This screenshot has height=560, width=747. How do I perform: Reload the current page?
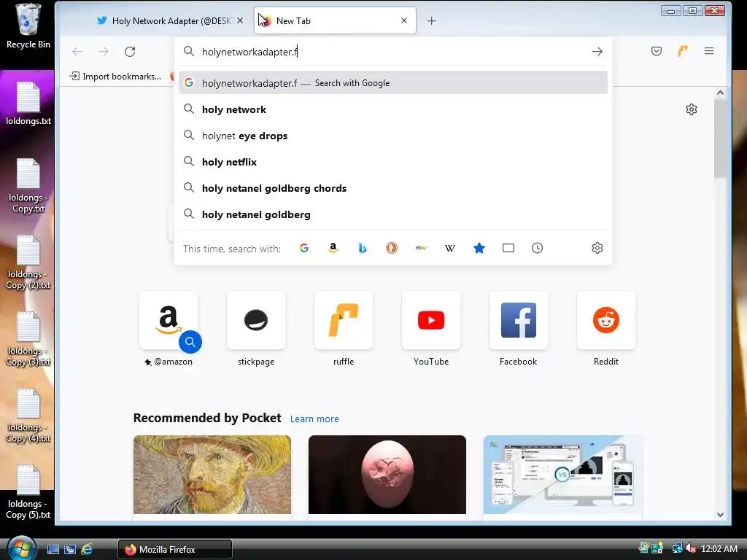tap(130, 52)
